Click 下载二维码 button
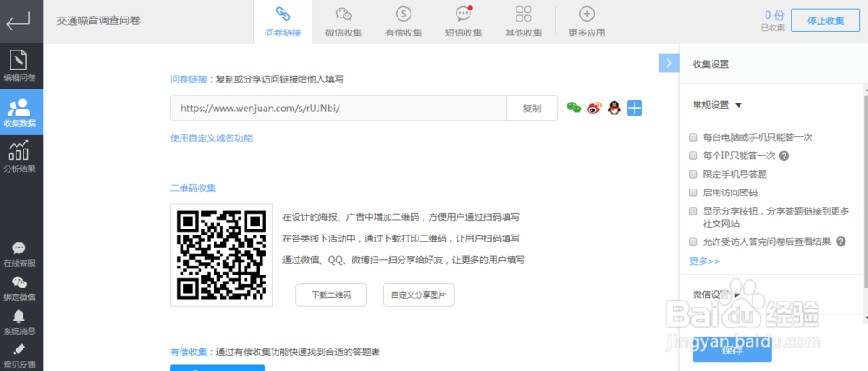 tap(331, 295)
